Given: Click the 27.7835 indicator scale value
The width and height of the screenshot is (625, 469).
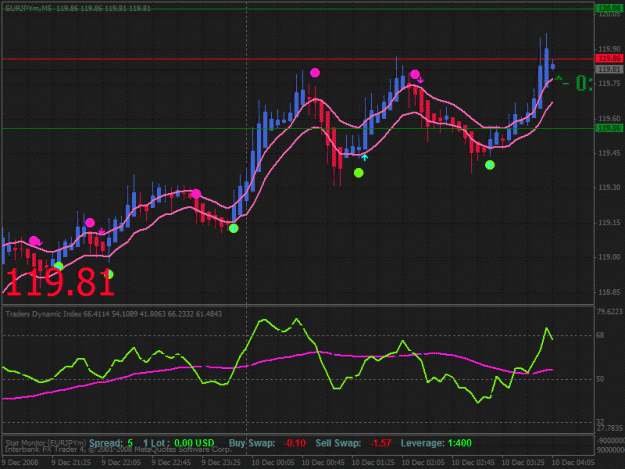Looking at the screenshot, I should point(609,428).
